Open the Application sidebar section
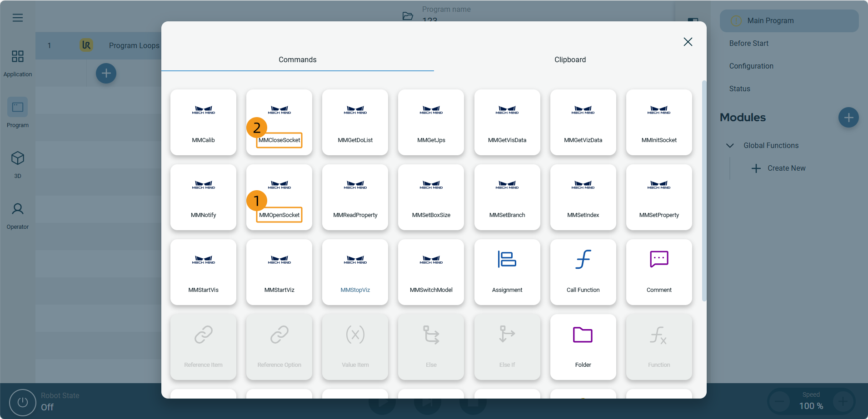 coord(18,63)
